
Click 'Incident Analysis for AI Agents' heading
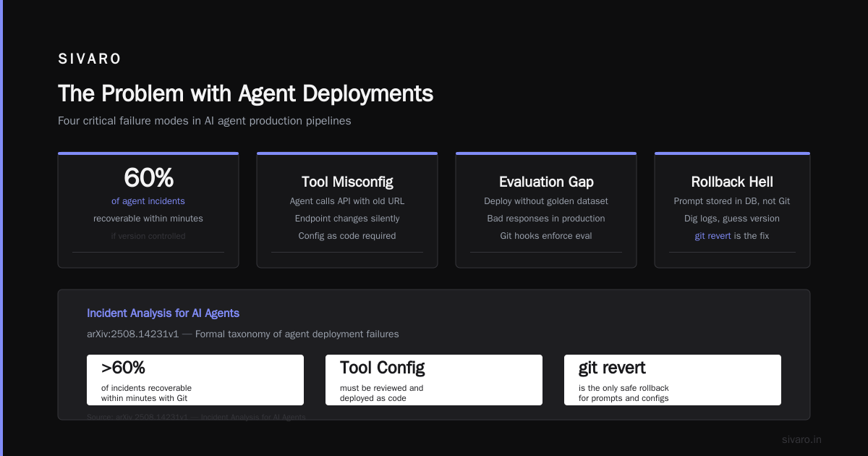coord(163,313)
